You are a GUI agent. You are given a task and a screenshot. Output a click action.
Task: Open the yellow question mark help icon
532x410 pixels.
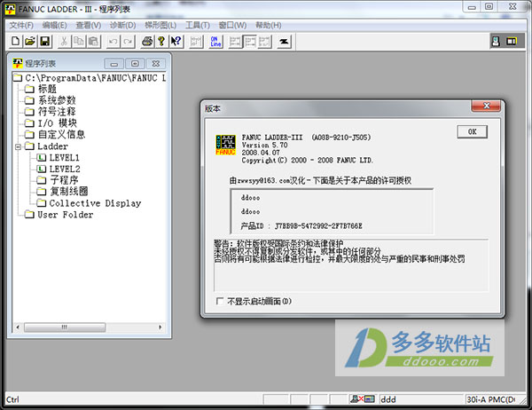click(x=161, y=41)
